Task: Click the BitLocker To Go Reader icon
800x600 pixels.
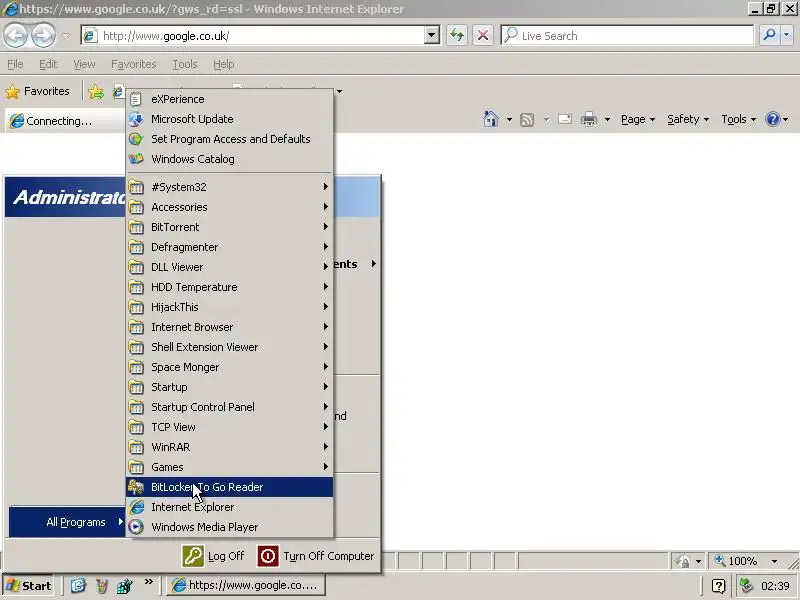Action: pyautogui.click(x=136, y=487)
